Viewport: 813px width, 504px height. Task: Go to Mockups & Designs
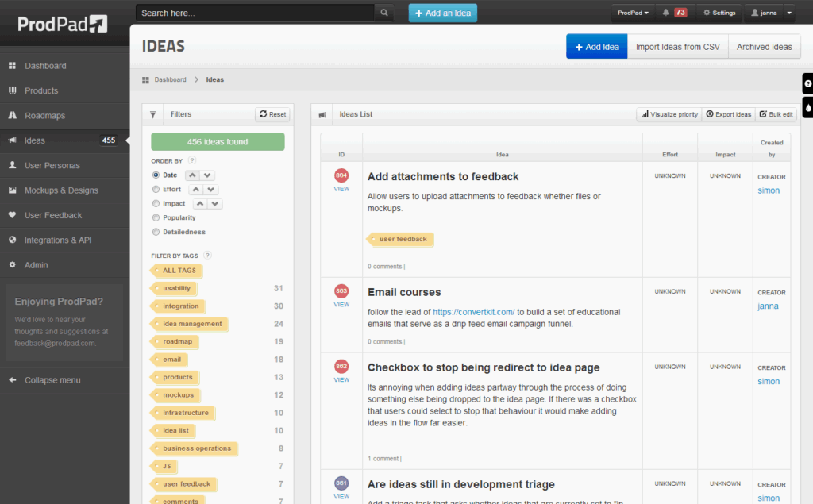pyautogui.click(x=65, y=190)
